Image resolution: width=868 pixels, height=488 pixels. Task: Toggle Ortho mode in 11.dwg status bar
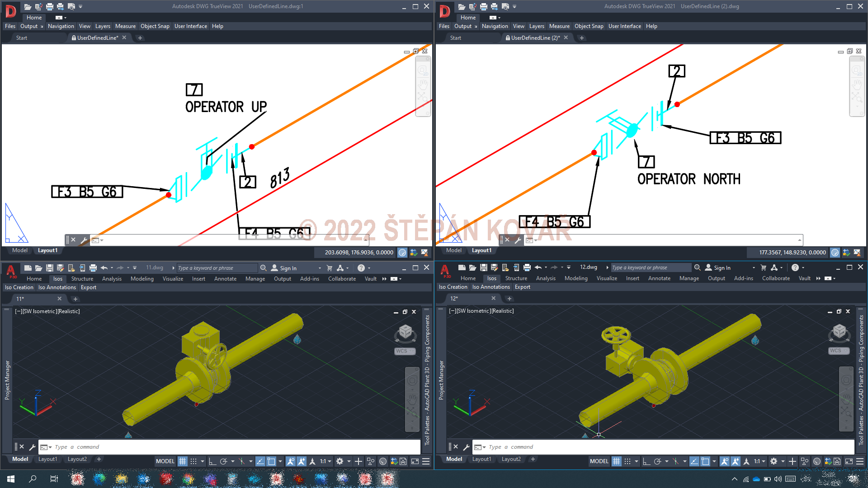pos(212,461)
